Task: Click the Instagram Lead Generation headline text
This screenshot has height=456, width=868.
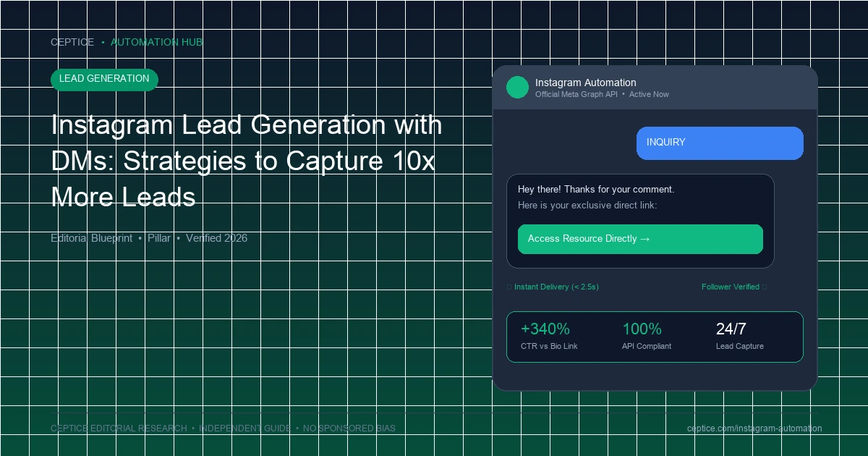Action: 247,161
